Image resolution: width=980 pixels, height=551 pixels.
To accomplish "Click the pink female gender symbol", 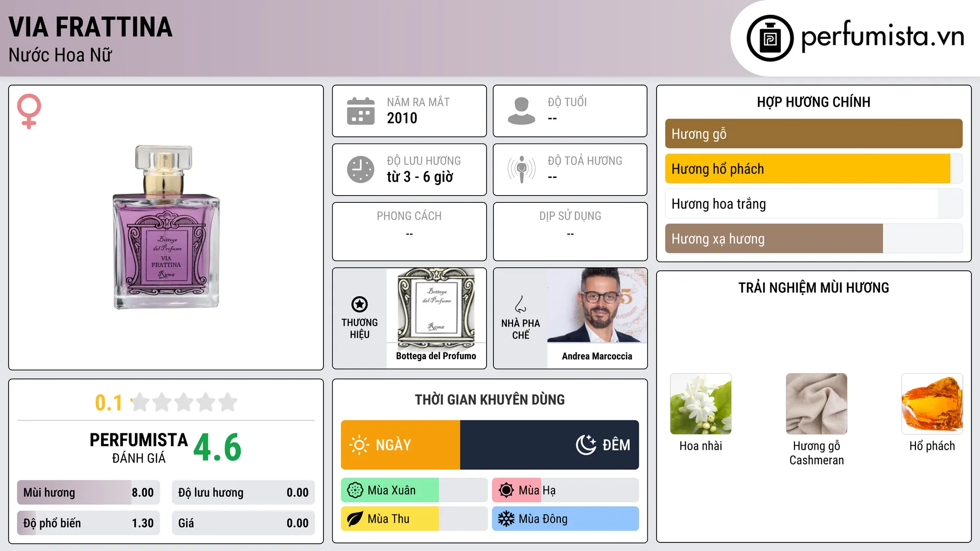I will (29, 111).
